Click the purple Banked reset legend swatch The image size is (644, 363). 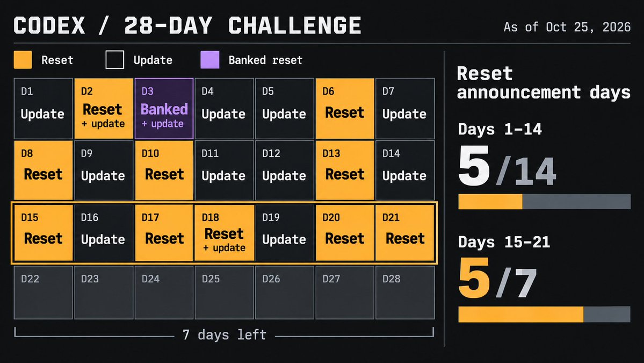(x=210, y=60)
